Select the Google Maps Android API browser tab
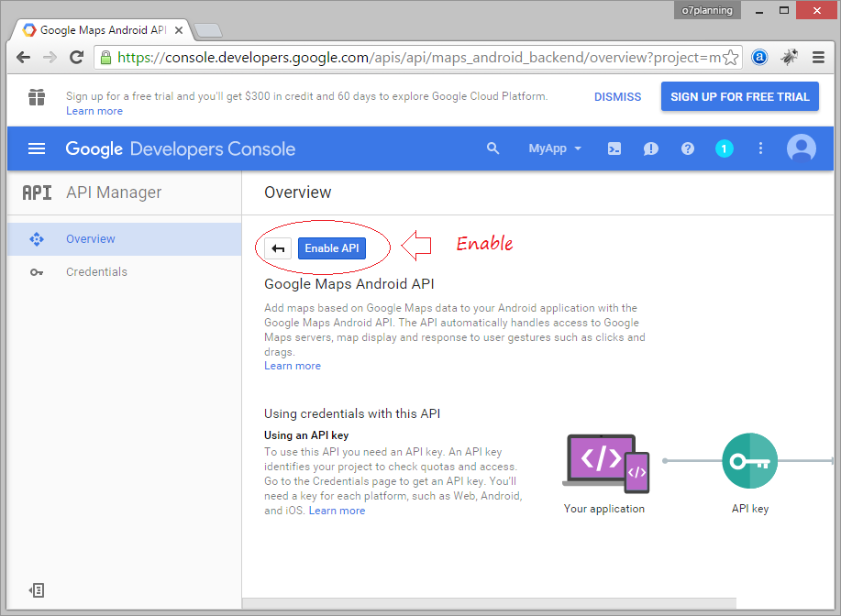The width and height of the screenshot is (841, 616). coord(103,30)
